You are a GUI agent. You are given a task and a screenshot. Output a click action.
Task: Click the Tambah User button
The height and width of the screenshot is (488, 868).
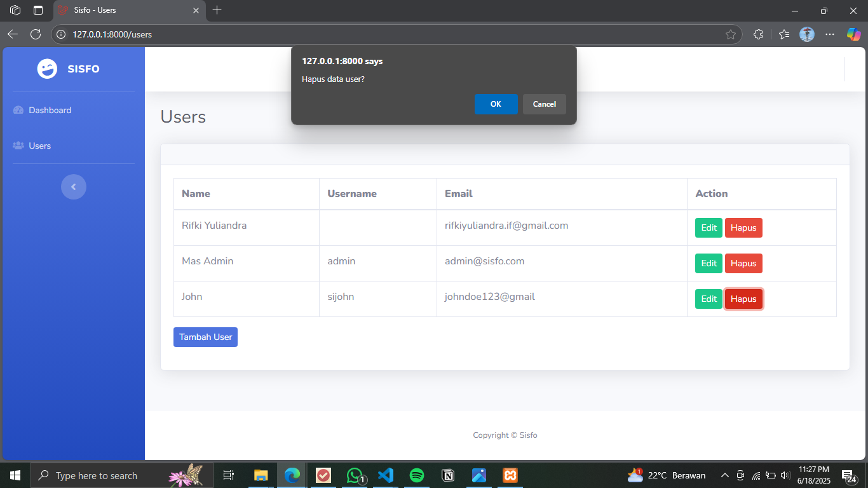[205, 337]
